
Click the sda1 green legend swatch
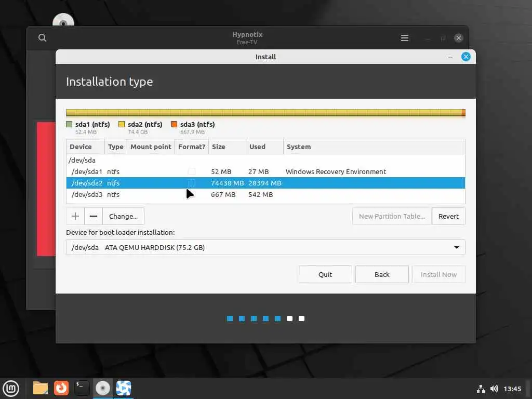[69, 124]
